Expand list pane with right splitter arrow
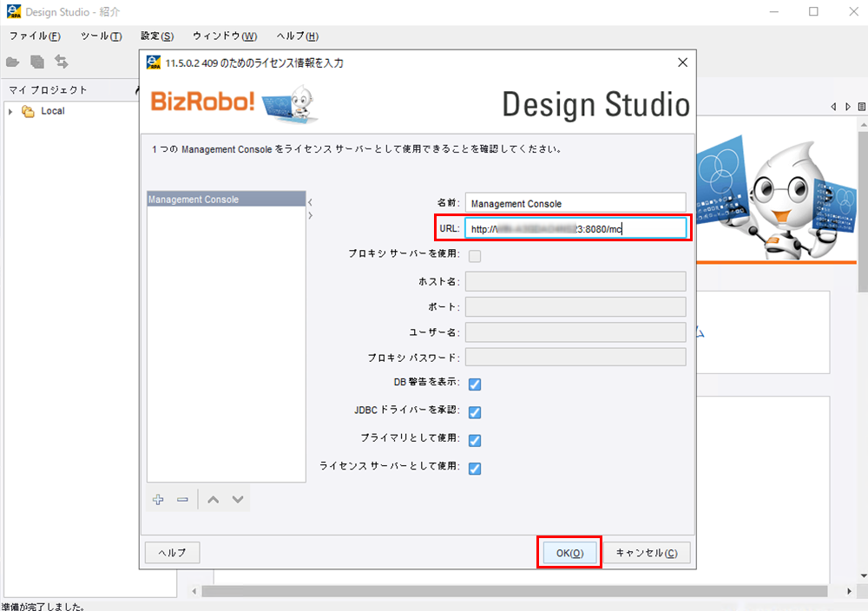 tap(310, 215)
